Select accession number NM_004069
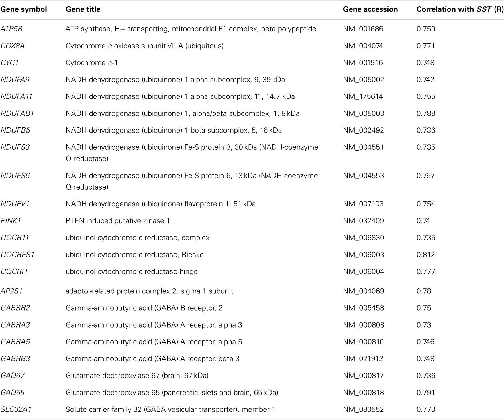Screen dimensions: 504x420 363,291
